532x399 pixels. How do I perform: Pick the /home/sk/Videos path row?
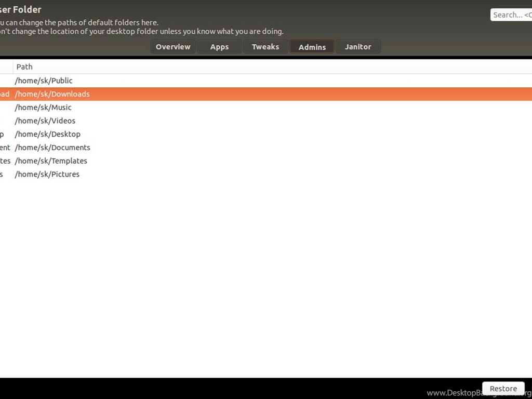(x=45, y=121)
